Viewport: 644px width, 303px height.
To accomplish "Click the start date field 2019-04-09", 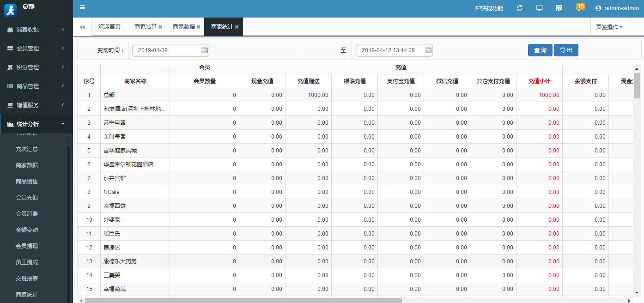I will tap(166, 50).
